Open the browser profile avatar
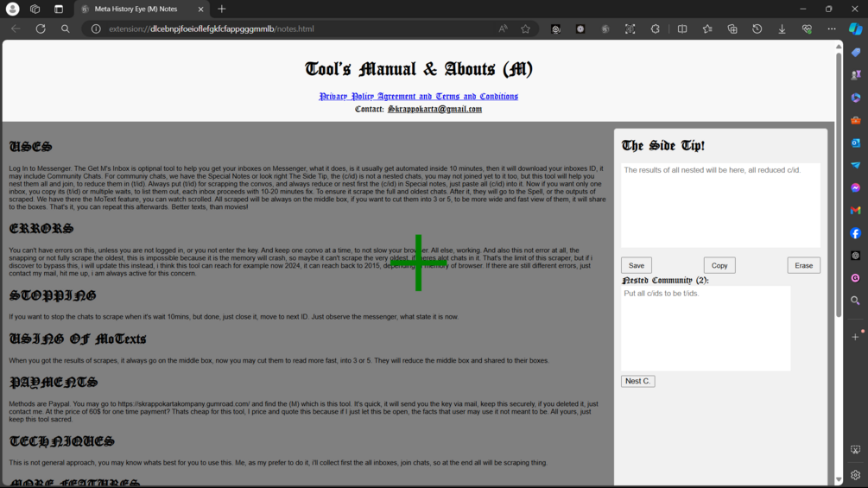868x488 pixels. point(12,9)
